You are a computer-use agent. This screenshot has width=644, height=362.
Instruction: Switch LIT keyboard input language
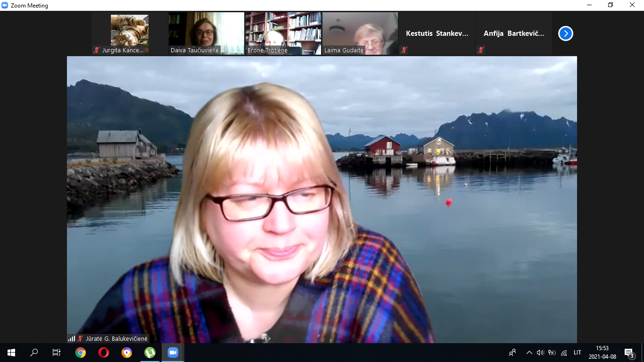tap(578, 353)
